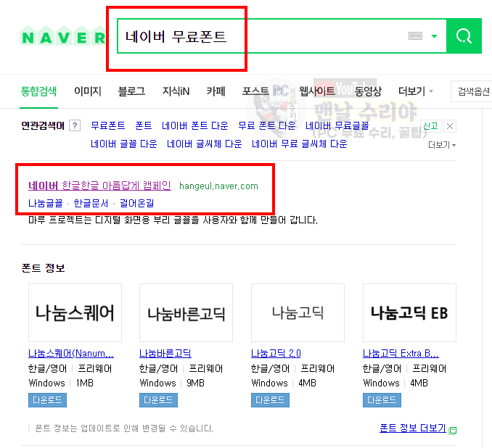Switch to the 이미지 tab

pos(88,91)
